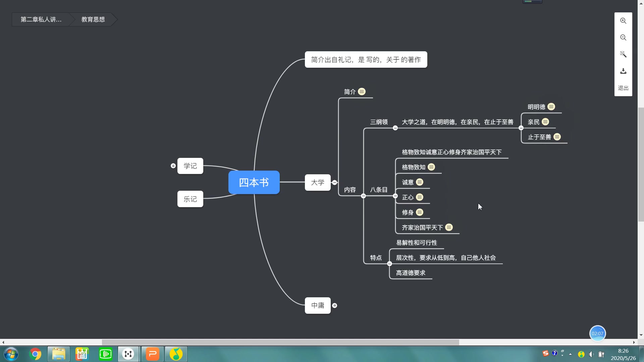Image resolution: width=644 pixels, height=362 pixels.
Task: Open note icon beside 止于至善
Action: [557, 137]
